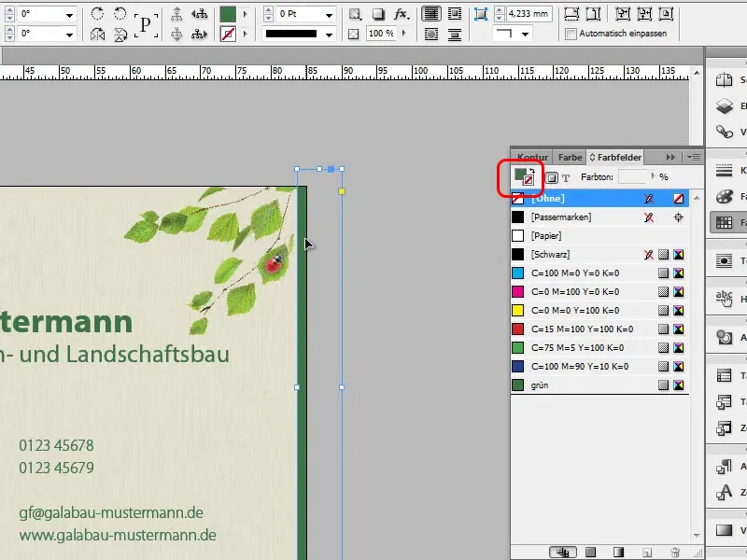Screen dimensions: 747x560
Task: Toggle fill/stroke selector in Farbfelder panel
Action: pyautogui.click(x=520, y=174)
